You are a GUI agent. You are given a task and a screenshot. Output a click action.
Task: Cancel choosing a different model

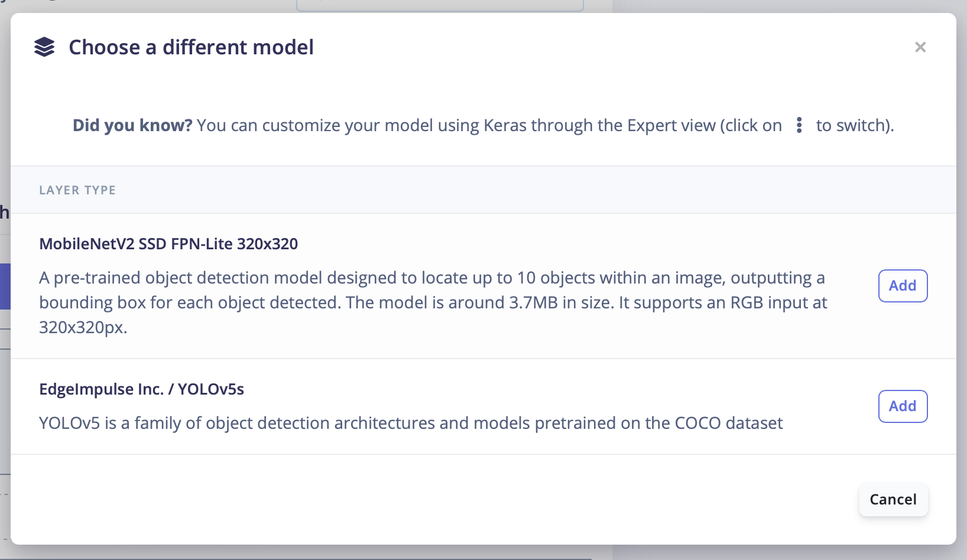point(893,500)
